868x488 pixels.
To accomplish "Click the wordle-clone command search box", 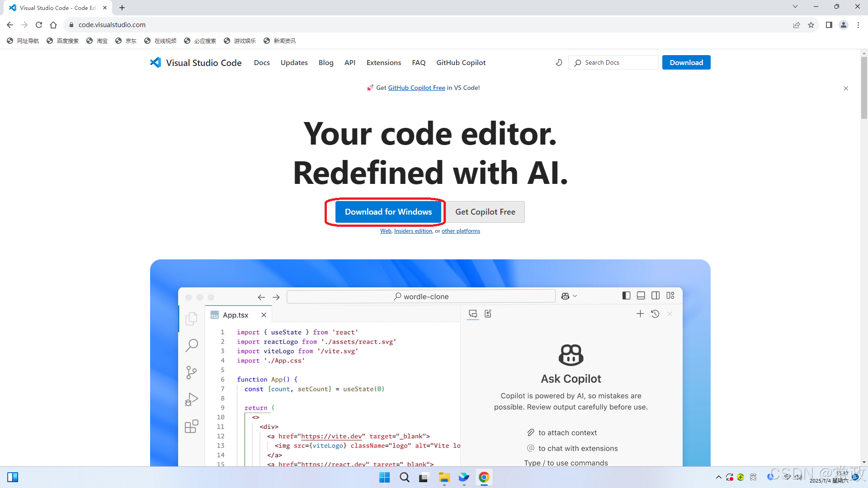I will (421, 296).
